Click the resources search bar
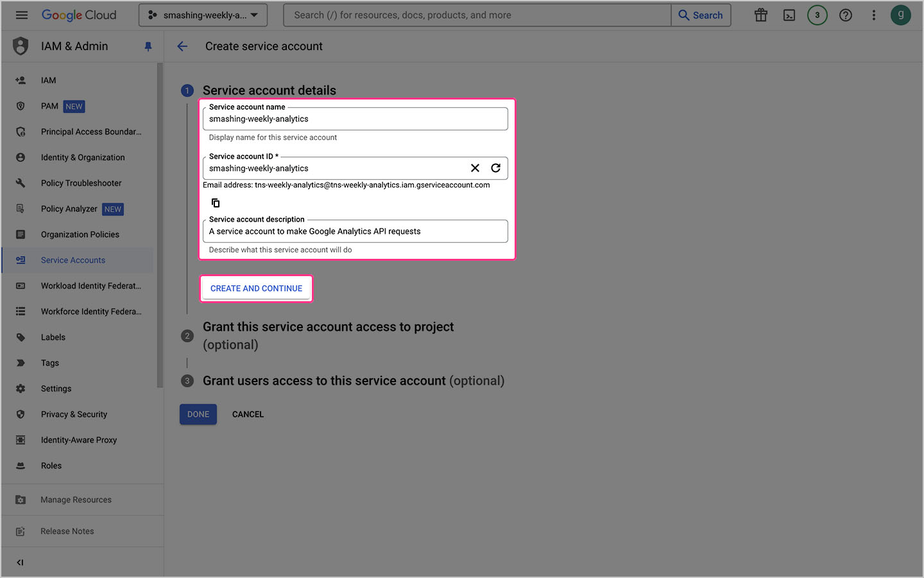The height and width of the screenshot is (578, 924). pyautogui.click(x=476, y=15)
